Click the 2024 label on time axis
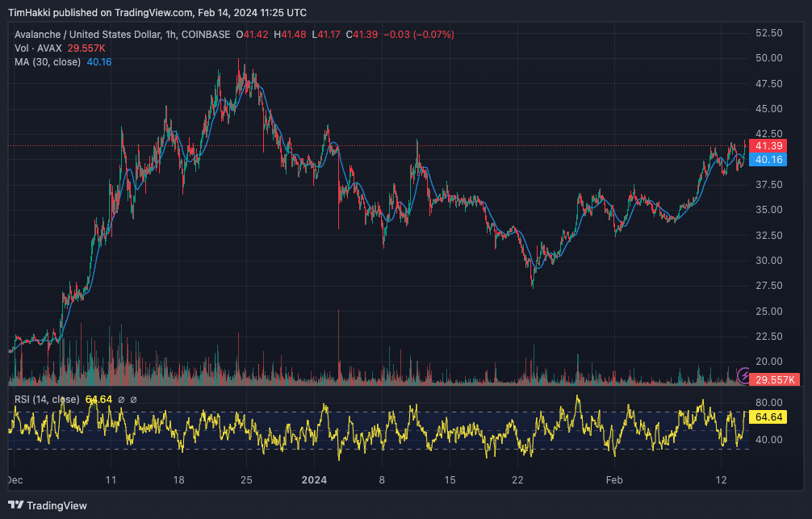This screenshot has height=519, width=812. pyautogui.click(x=314, y=480)
